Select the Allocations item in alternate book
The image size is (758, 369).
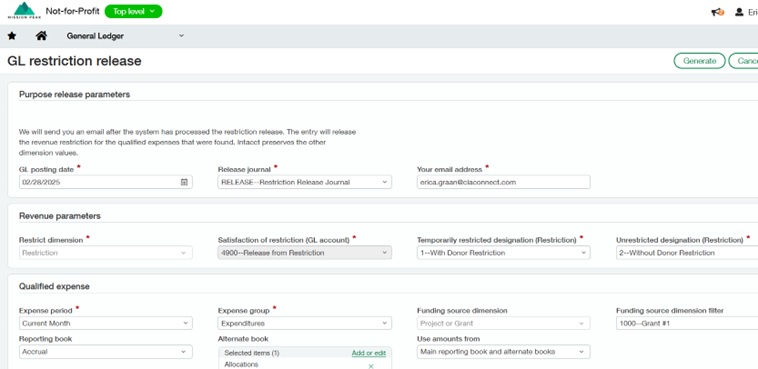pos(241,364)
